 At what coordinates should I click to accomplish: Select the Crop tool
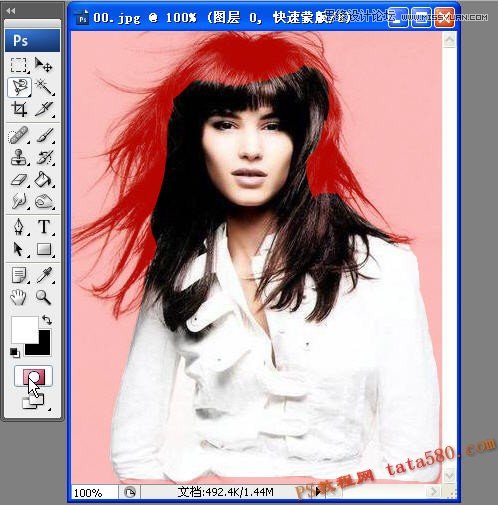(19, 109)
